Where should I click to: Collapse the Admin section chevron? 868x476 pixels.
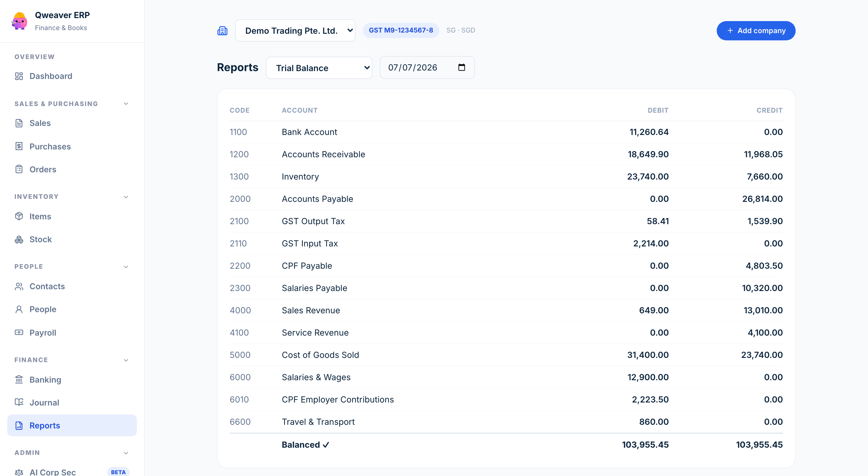click(126, 453)
